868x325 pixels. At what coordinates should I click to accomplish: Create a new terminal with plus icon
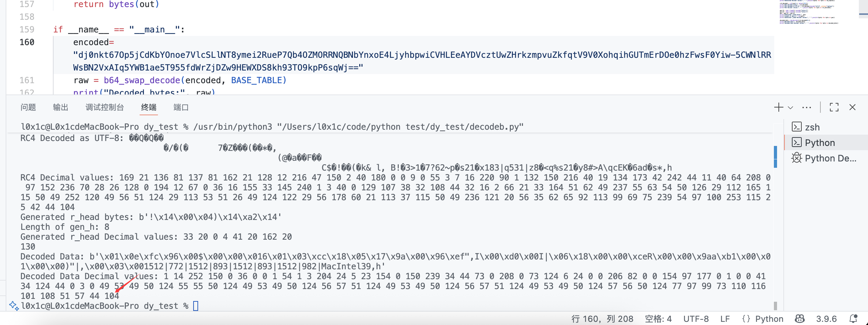click(x=778, y=107)
